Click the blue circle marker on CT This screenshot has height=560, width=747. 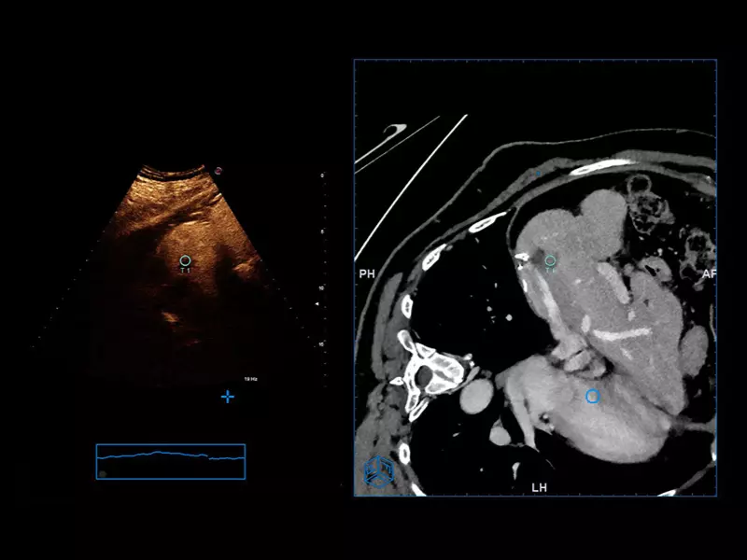(x=592, y=397)
